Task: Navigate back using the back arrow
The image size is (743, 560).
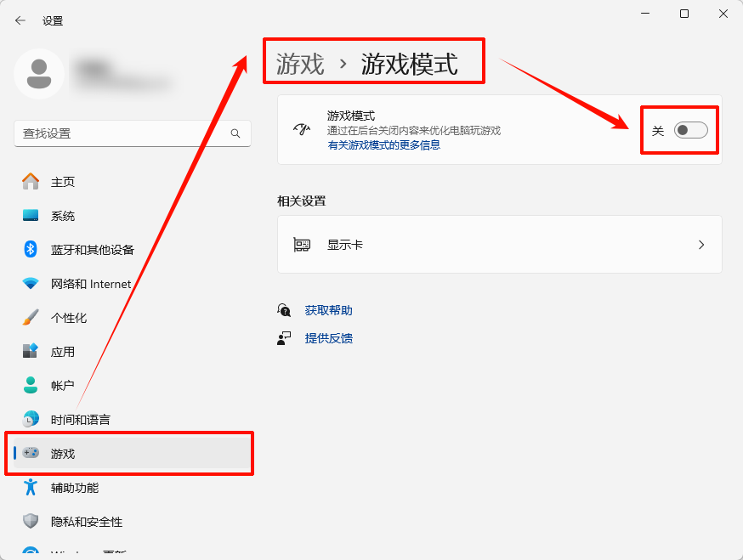Action: pyautogui.click(x=19, y=20)
